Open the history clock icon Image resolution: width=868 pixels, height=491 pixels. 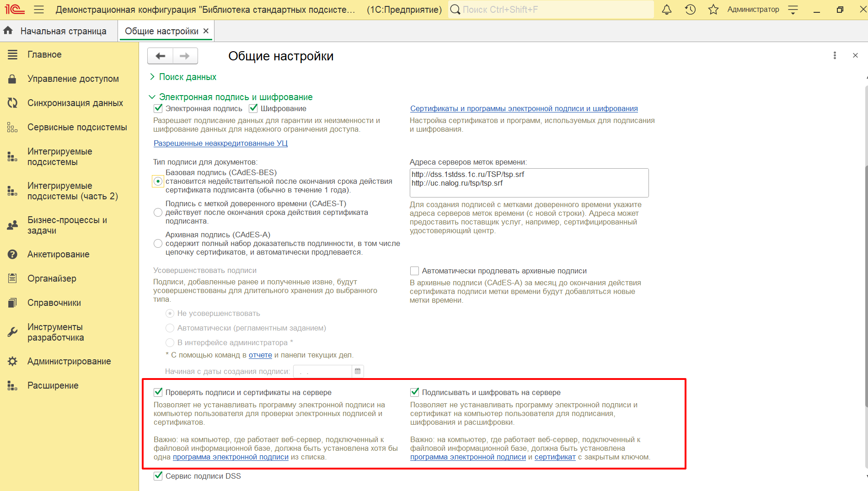[690, 10]
